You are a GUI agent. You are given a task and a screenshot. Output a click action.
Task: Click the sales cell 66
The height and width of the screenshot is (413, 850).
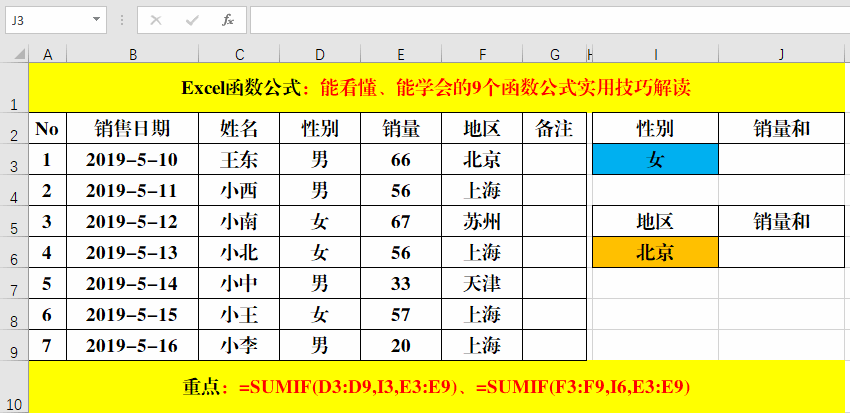pos(401,159)
